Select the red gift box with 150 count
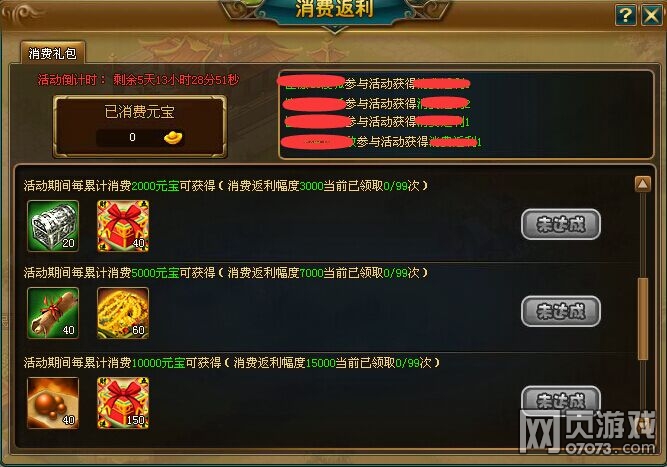Viewport: 667px width, 467px height. 123,403
